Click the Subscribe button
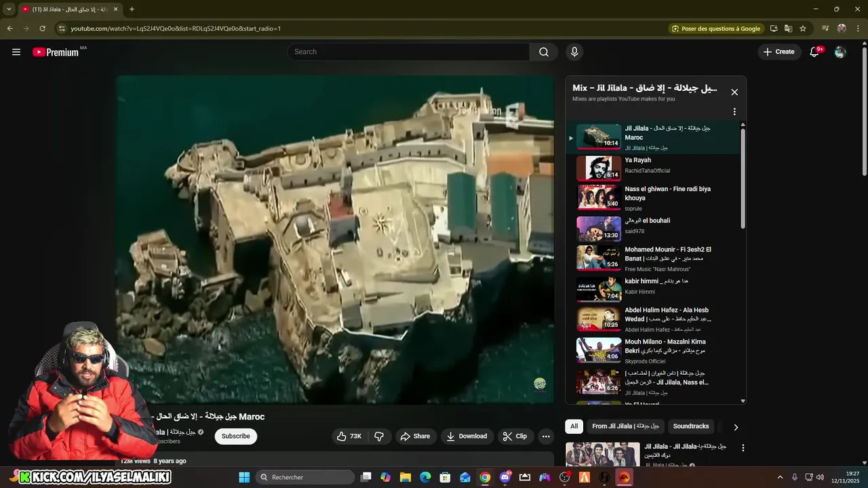Screen dimensions: 868x488 (x=236, y=436)
